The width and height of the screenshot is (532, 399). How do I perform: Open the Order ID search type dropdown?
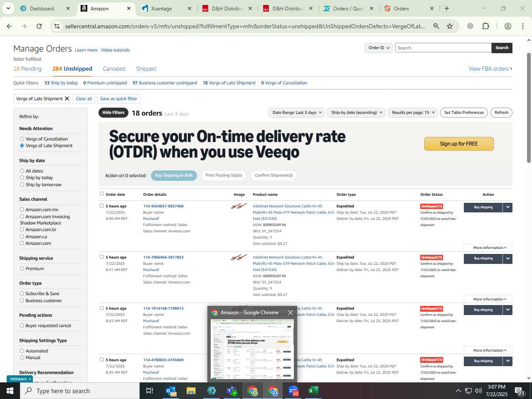379,48
